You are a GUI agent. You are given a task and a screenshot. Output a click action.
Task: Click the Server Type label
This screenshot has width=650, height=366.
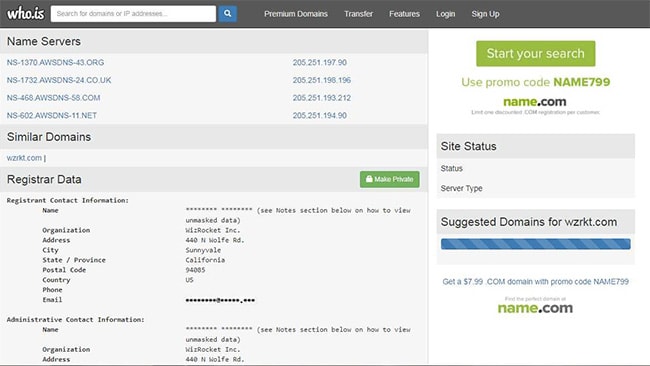click(461, 189)
